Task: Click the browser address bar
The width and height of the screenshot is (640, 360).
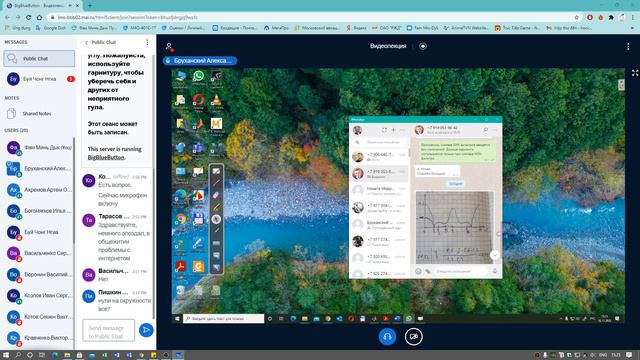Action: (310, 17)
